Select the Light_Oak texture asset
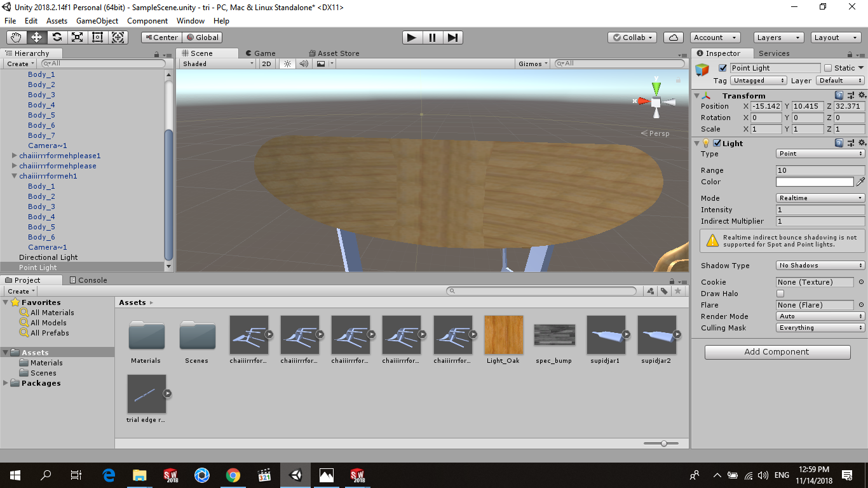 [x=503, y=335]
